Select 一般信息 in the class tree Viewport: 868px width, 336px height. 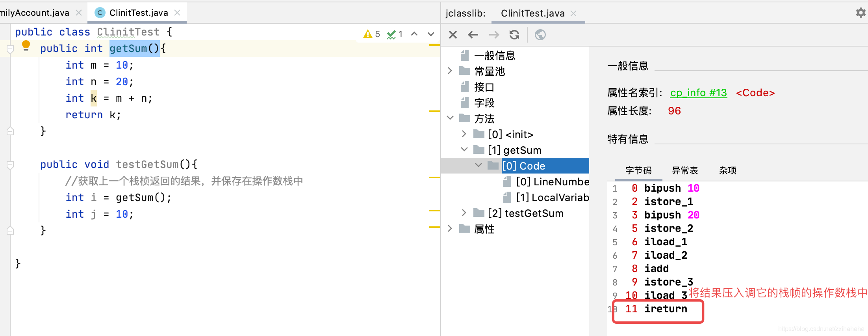(x=494, y=56)
